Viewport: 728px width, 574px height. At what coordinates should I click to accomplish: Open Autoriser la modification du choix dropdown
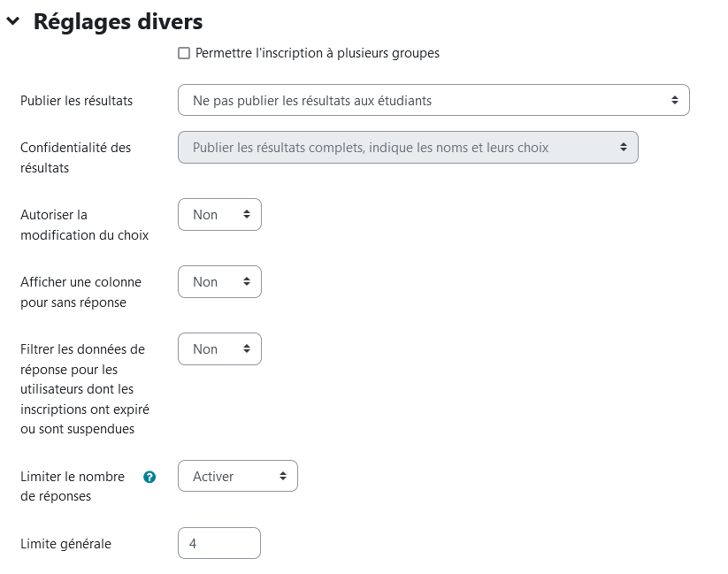point(219,215)
